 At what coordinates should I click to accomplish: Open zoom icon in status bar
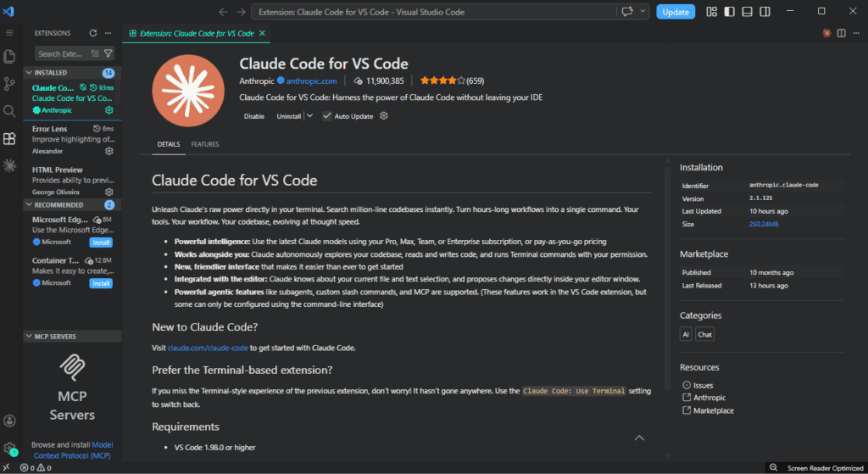click(x=773, y=468)
